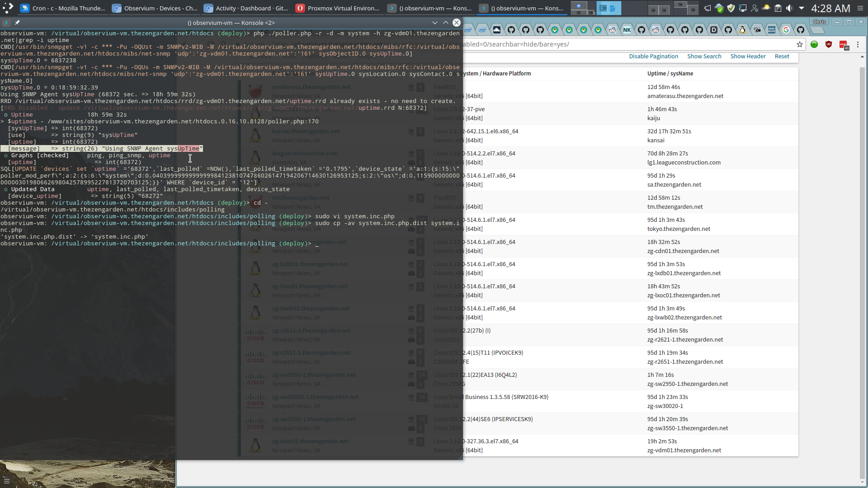
Task: Click Disable Pagination link
Action: tap(653, 56)
